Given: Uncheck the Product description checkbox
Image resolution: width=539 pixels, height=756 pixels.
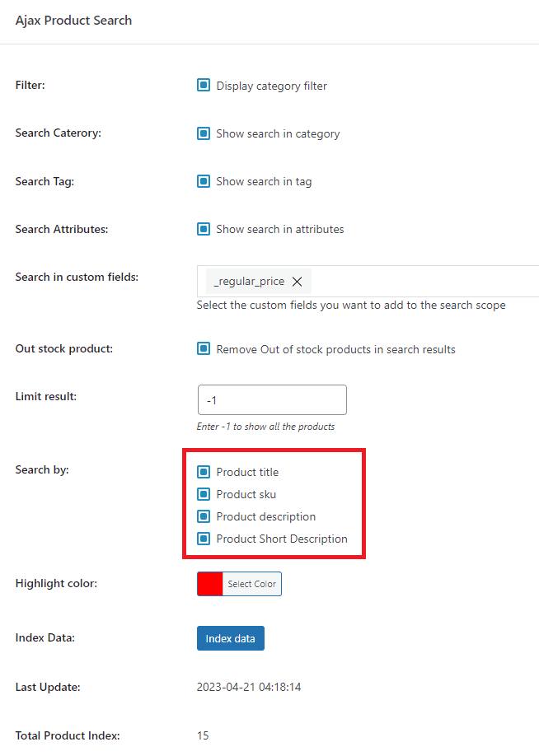Looking at the screenshot, I should point(204,516).
